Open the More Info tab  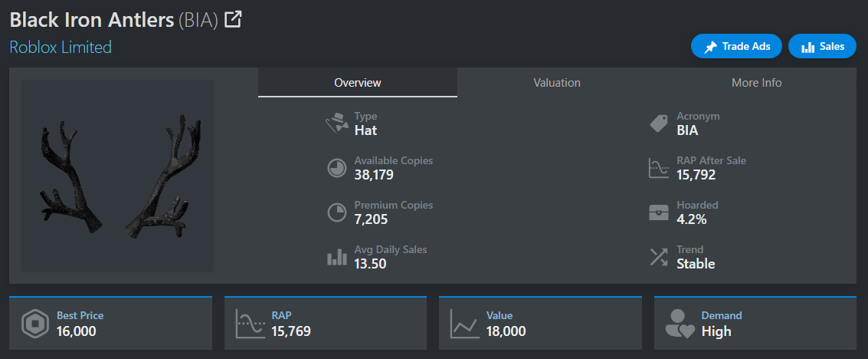(x=757, y=83)
